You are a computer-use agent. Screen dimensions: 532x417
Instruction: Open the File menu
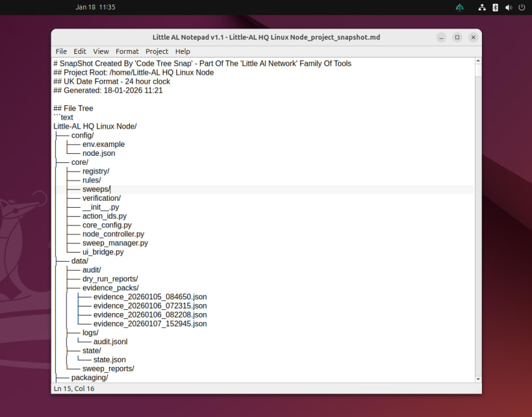61,51
